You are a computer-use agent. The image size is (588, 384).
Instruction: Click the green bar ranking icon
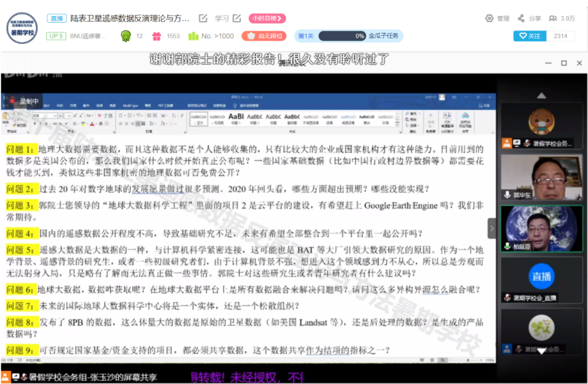(x=193, y=36)
